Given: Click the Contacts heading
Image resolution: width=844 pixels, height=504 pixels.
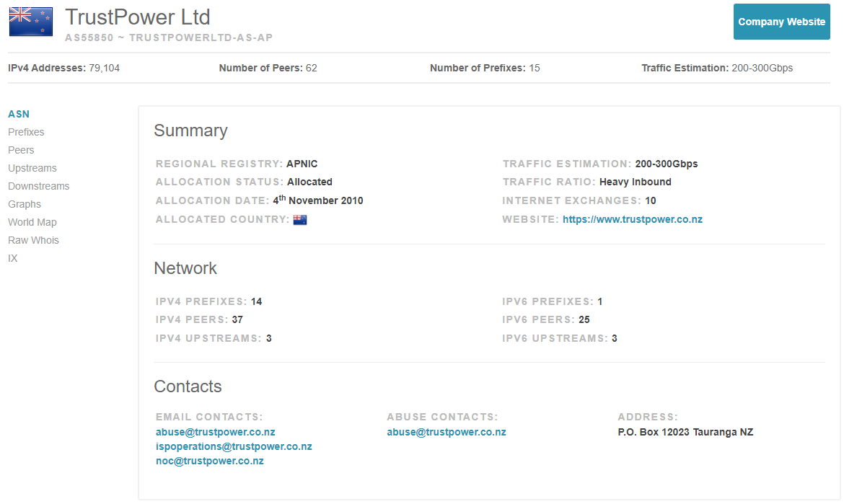Looking at the screenshot, I should coord(188,386).
